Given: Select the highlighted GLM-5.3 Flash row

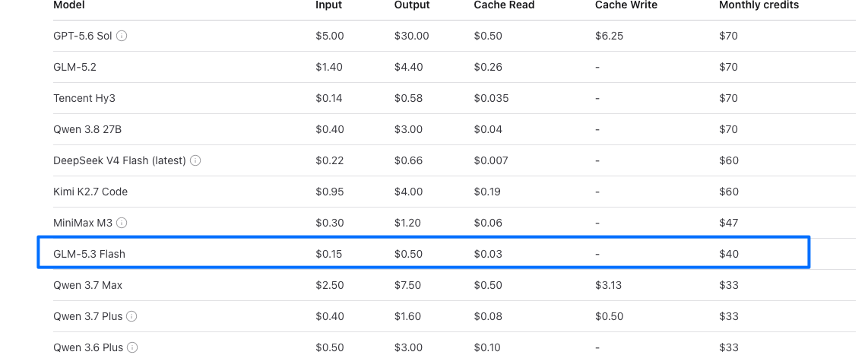Looking at the screenshot, I should click(x=423, y=254).
